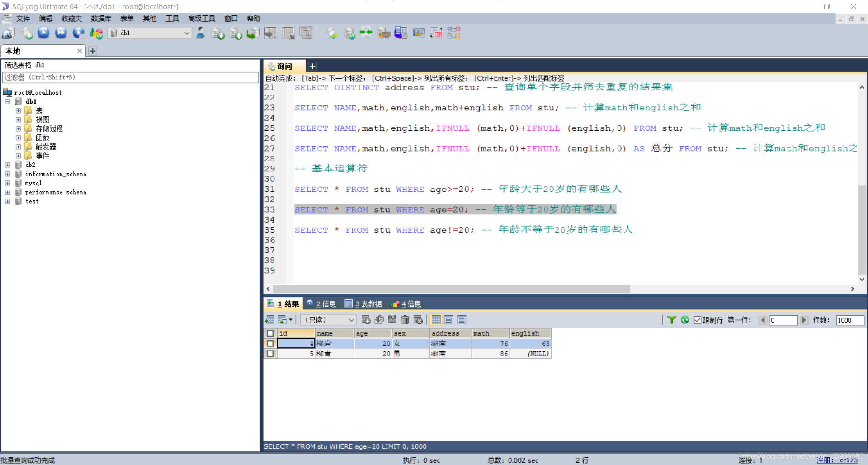Switch to the 4 信息 tab

pyautogui.click(x=406, y=304)
